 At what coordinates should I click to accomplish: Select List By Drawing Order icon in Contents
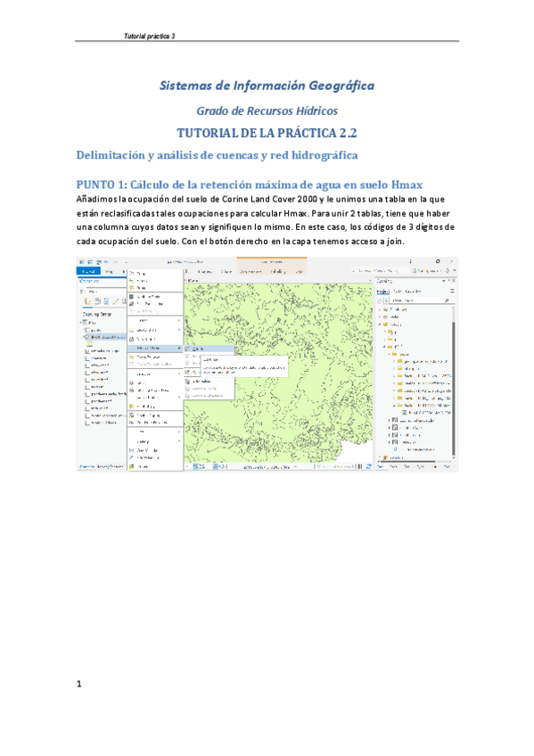coord(87,301)
